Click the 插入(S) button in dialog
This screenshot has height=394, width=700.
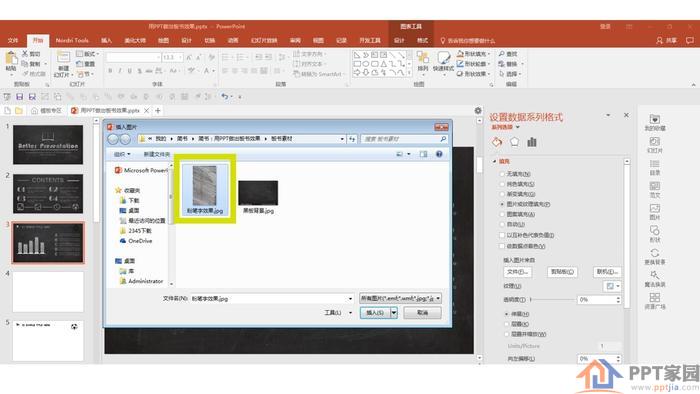(375, 313)
